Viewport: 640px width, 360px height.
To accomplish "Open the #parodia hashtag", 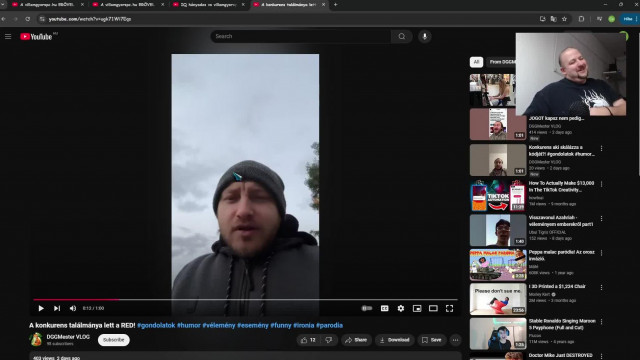I will click(329, 325).
